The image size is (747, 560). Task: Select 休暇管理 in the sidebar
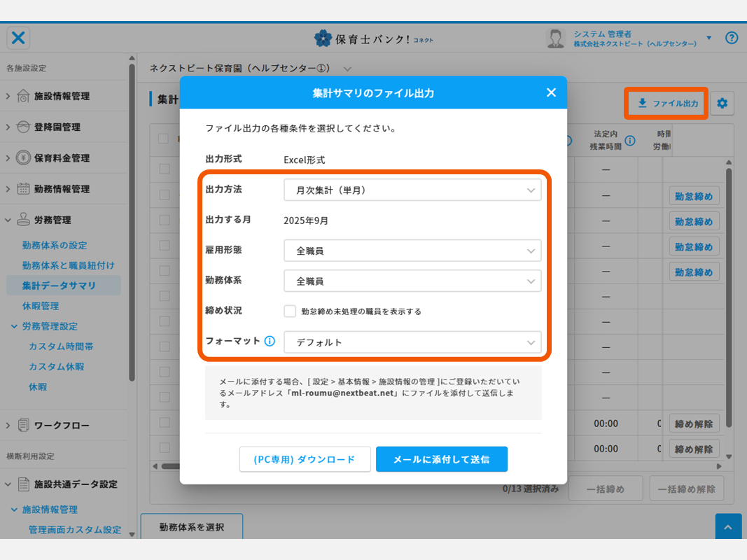tap(41, 306)
